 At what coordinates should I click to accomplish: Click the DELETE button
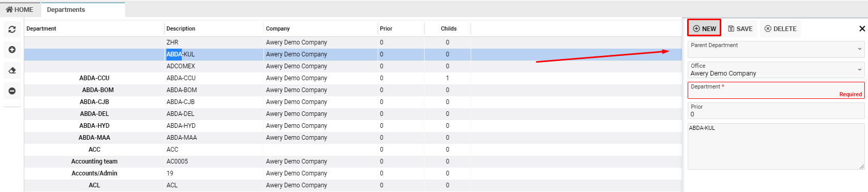780,28
